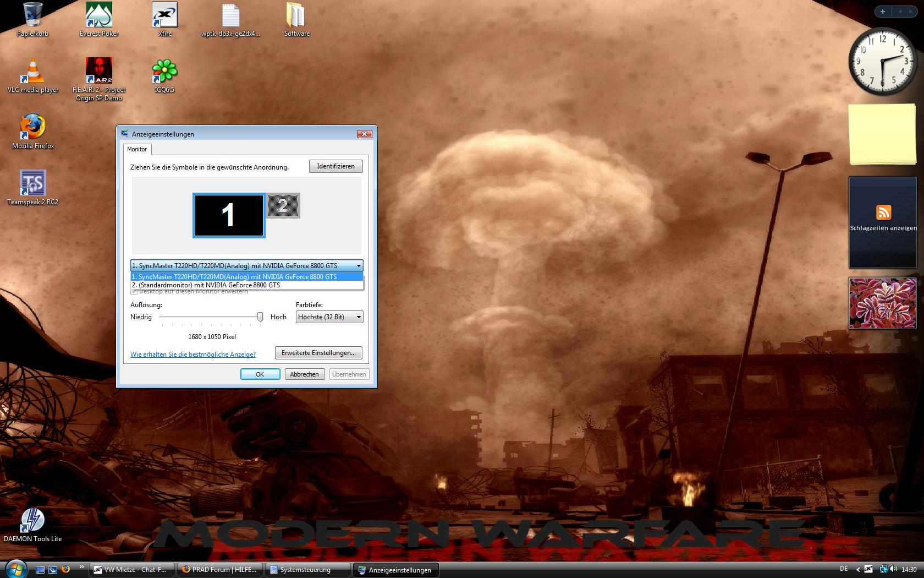
Task: Show hidden system tray icons arrow
Action: pyautogui.click(x=857, y=569)
